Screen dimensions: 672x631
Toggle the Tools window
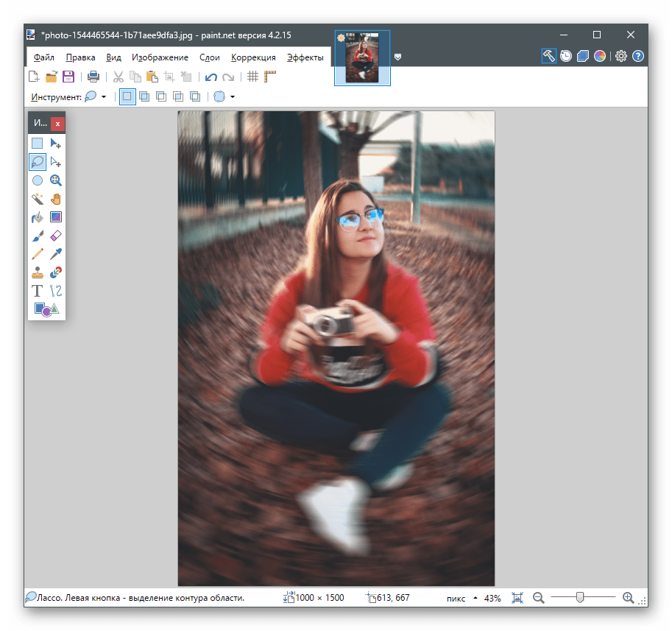[x=549, y=56]
